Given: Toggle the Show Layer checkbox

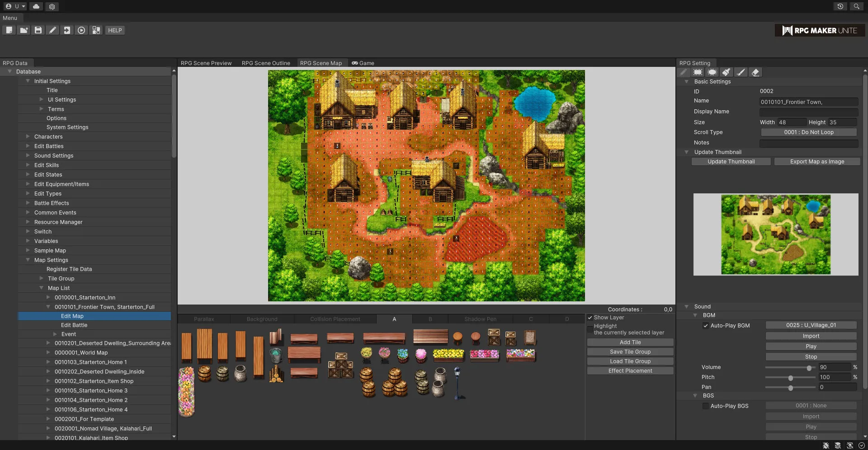Looking at the screenshot, I should pos(590,318).
